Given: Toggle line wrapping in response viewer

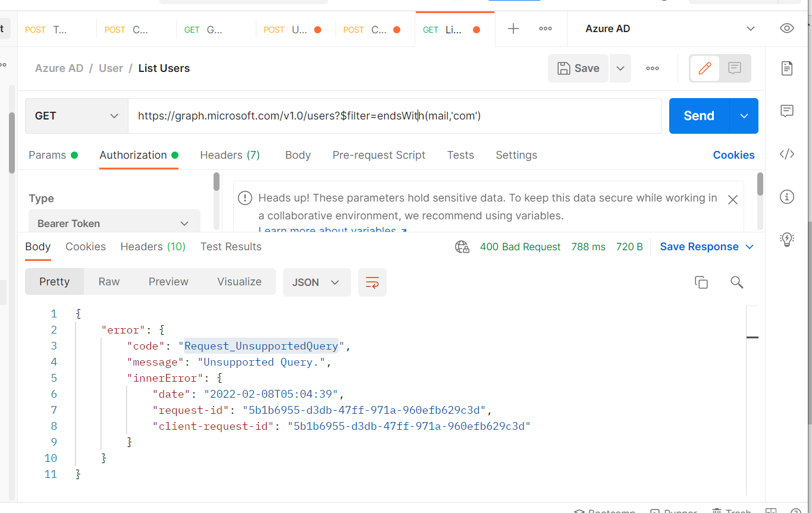Looking at the screenshot, I should pyautogui.click(x=372, y=282).
